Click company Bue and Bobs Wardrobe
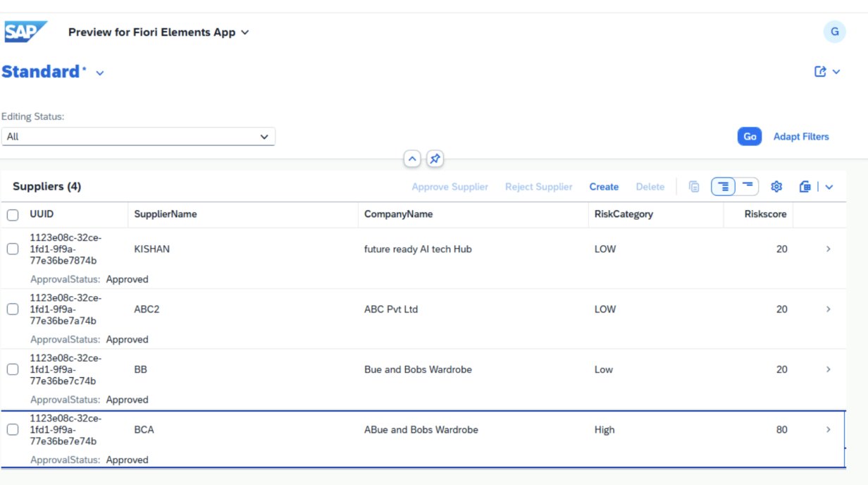This screenshot has height=485, width=868. tap(418, 369)
